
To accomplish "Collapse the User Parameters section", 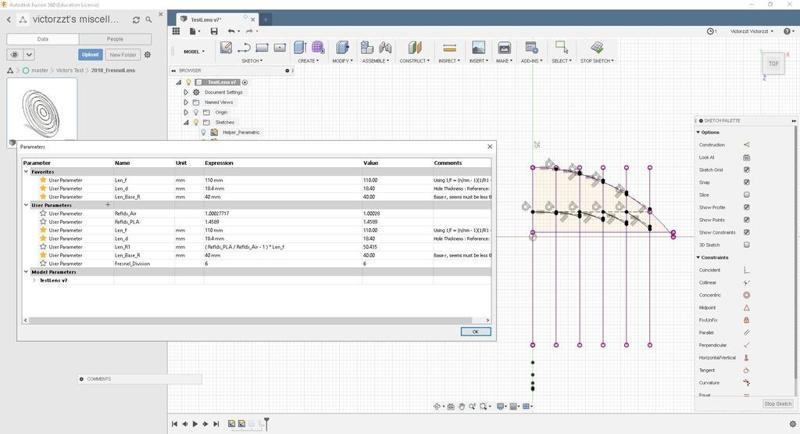I will coord(27,204).
